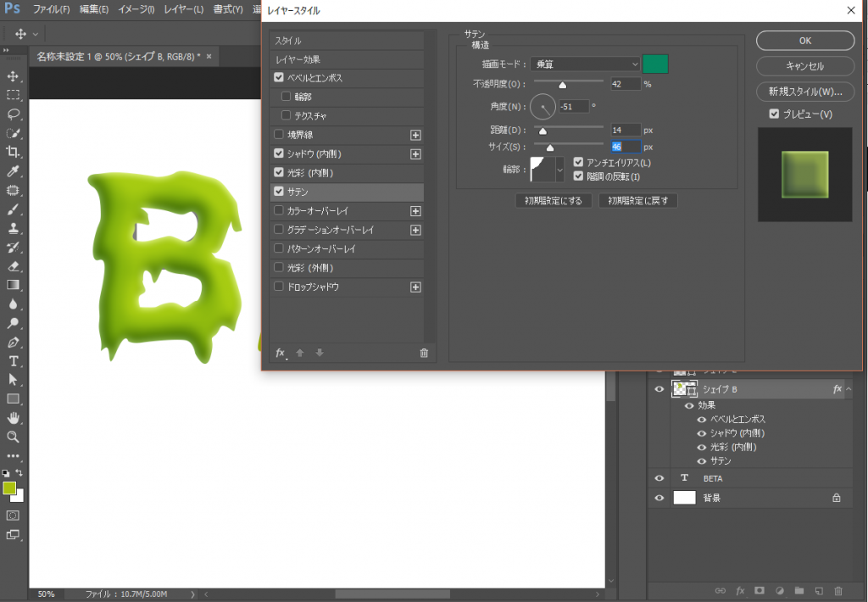Screen dimensions: 868x602
Task: Add another ドロップシャドウ with plus button
Action: pos(415,287)
